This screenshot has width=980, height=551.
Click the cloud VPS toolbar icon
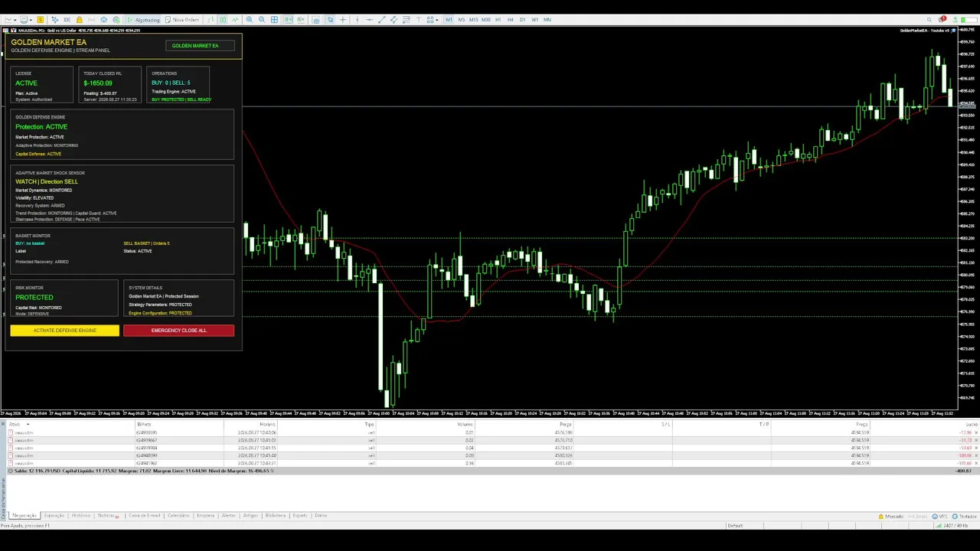(103, 20)
